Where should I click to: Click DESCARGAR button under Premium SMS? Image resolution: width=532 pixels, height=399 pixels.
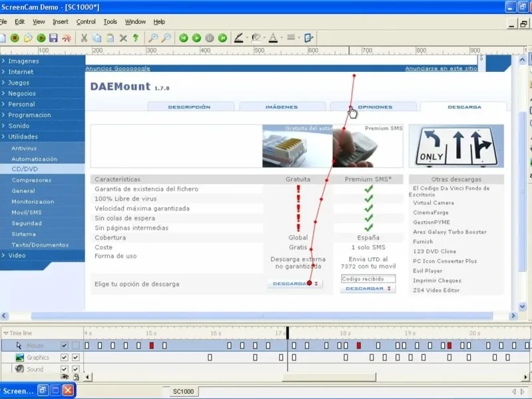pos(368,289)
